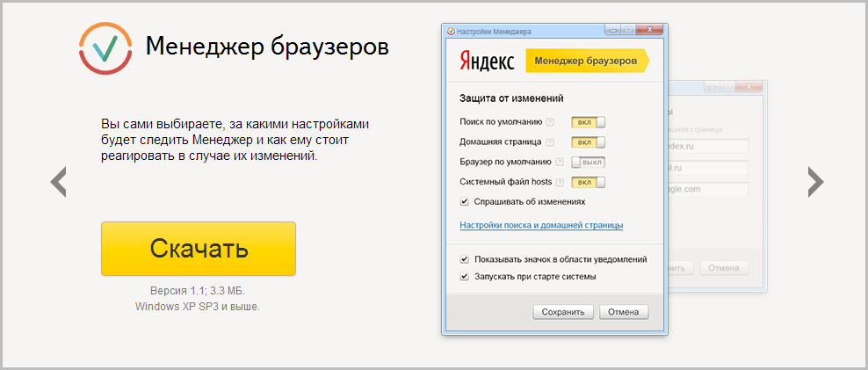The height and width of the screenshot is (370, 868).
Task: Click the yellow Скачать download button
Action: 199,249
